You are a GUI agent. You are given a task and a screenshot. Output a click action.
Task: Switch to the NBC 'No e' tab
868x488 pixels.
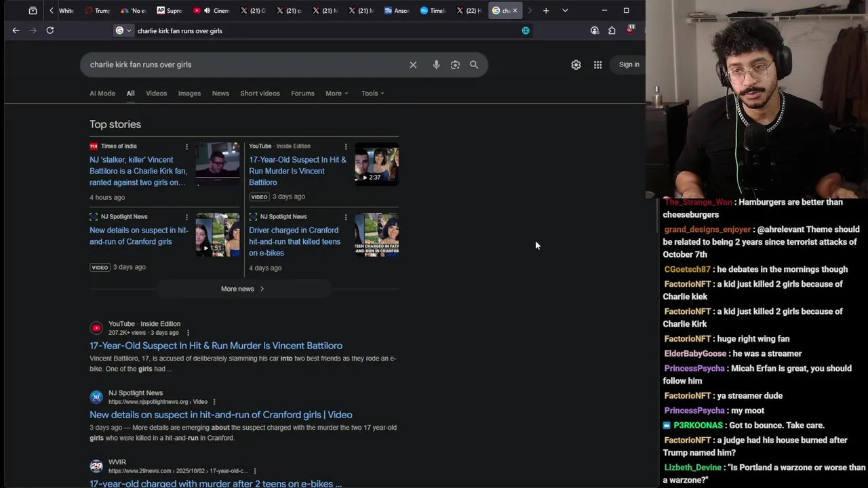point(133,11)
